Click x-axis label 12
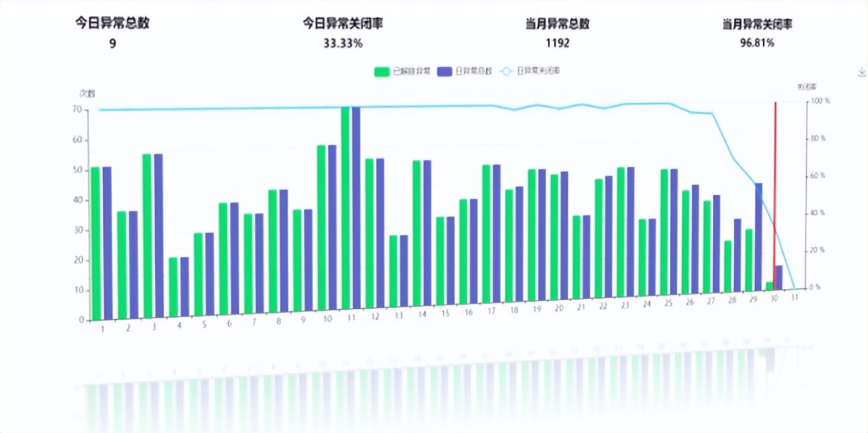The height and width of the screenshot is (433, 868). (375, 317)
